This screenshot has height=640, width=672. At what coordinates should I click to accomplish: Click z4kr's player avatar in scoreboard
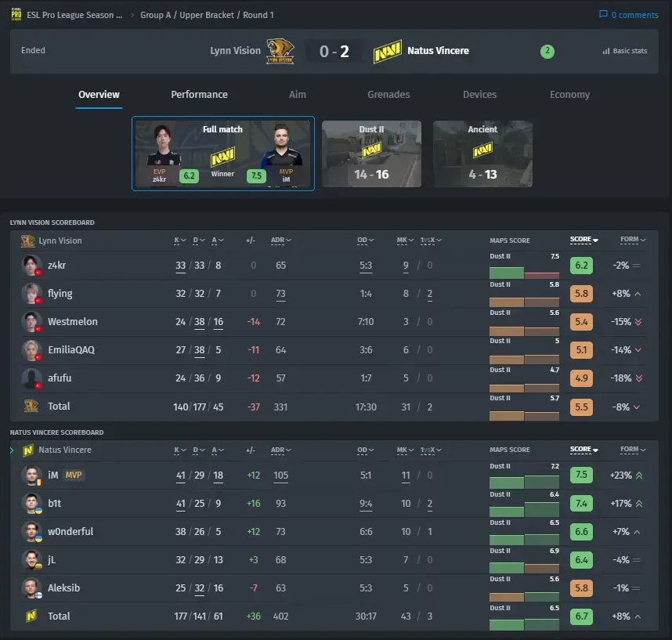pos(31,266)
